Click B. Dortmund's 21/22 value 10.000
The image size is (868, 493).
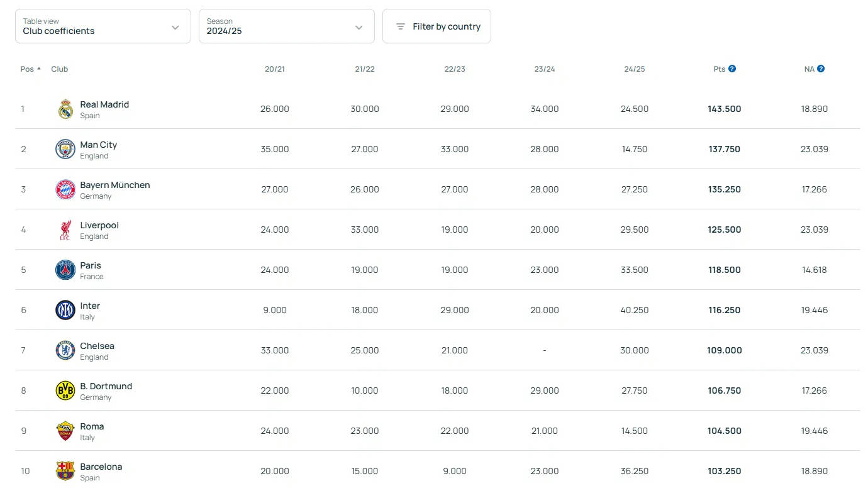365,391
